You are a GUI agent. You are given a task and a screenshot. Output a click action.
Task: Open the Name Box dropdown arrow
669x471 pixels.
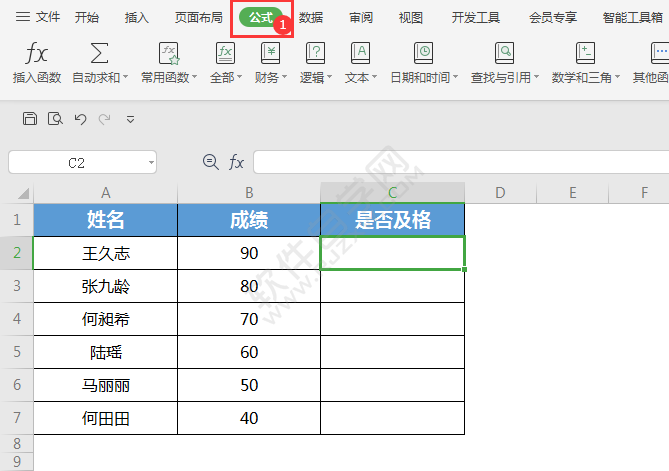151,163
